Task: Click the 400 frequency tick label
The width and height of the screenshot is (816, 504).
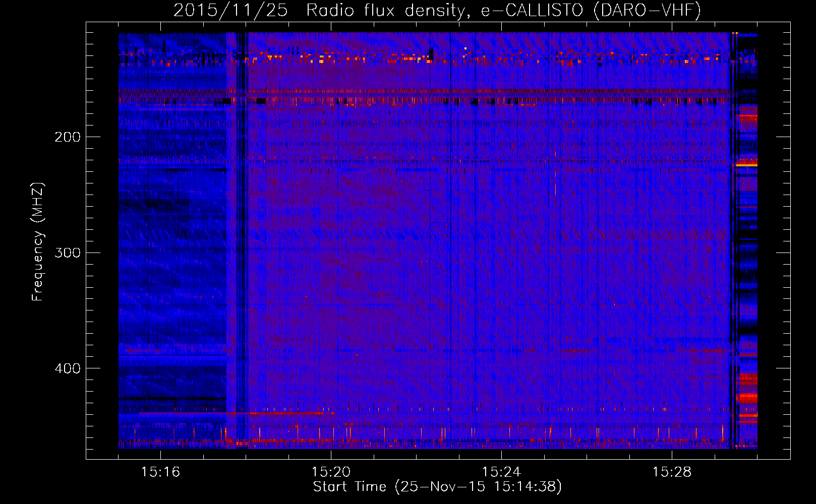Action: click(x=68, y=368)
